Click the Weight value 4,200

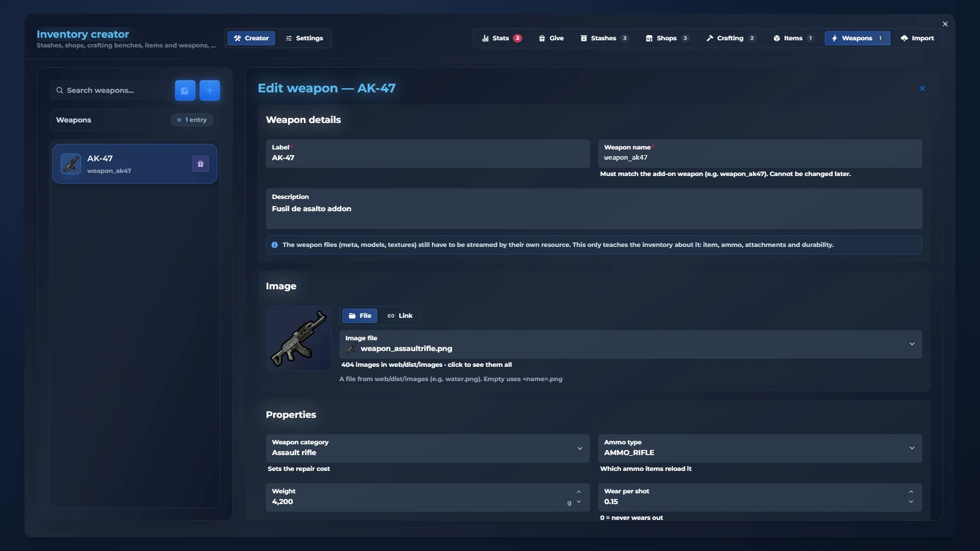[x=282, y=502]
